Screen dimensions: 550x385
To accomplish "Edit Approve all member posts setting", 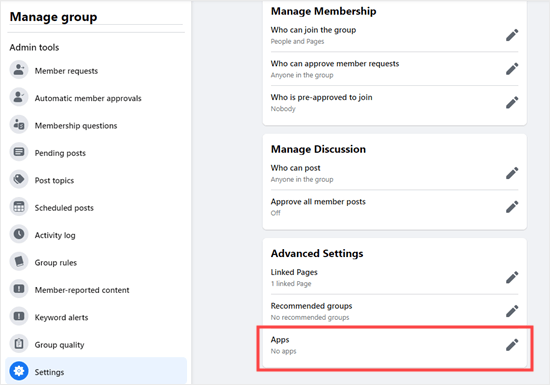I will pyautogui.click(x=512, y=207).
